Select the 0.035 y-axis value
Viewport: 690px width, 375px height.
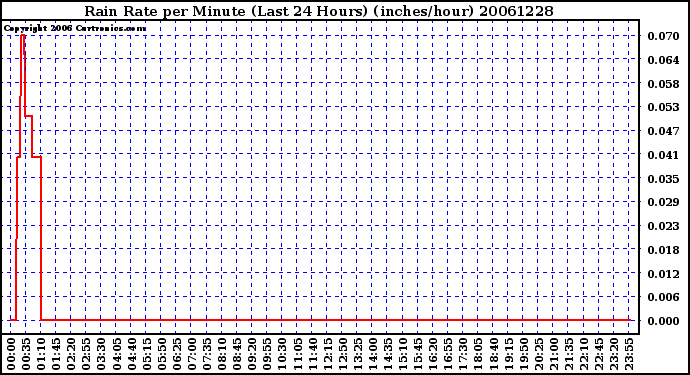pyautogui.click(x=663, y=179)
